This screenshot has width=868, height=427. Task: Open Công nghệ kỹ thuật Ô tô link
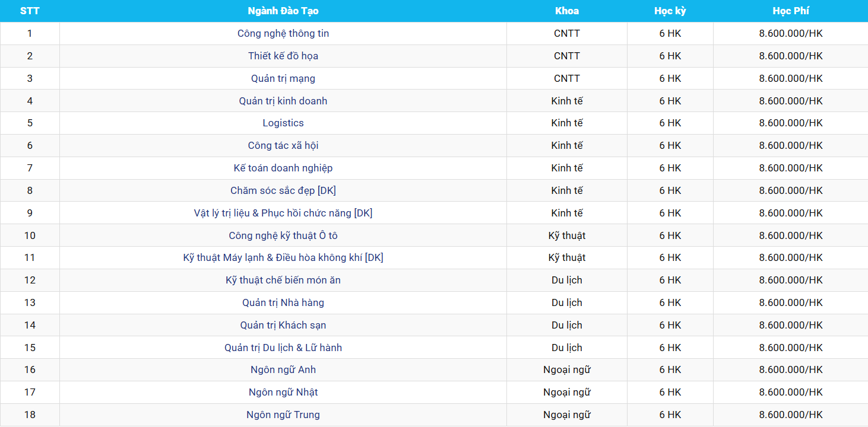point(283,235)
